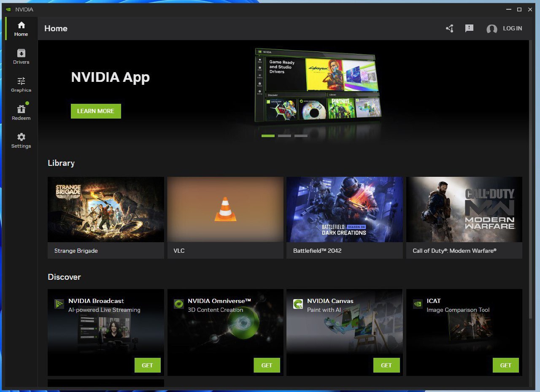The height and width of the screenshot is (392, 540).
Task: Get the NVIDIA Broadcast app
Action: pos(147,365)
